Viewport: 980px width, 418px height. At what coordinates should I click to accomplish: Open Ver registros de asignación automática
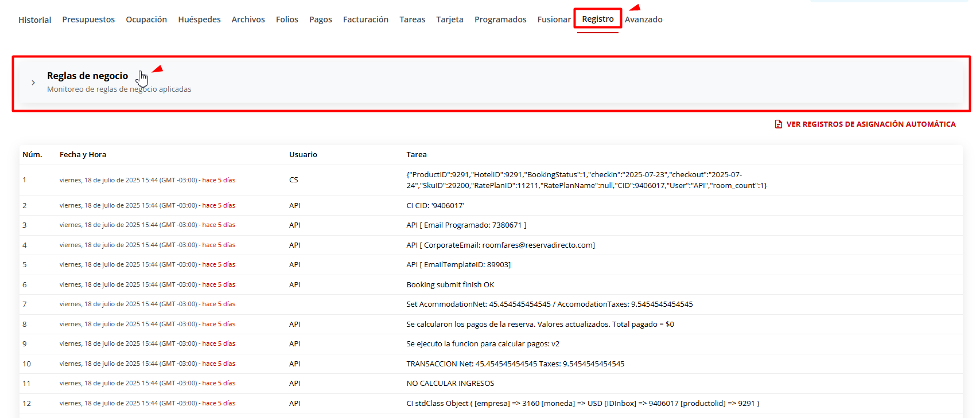[870, 124]
